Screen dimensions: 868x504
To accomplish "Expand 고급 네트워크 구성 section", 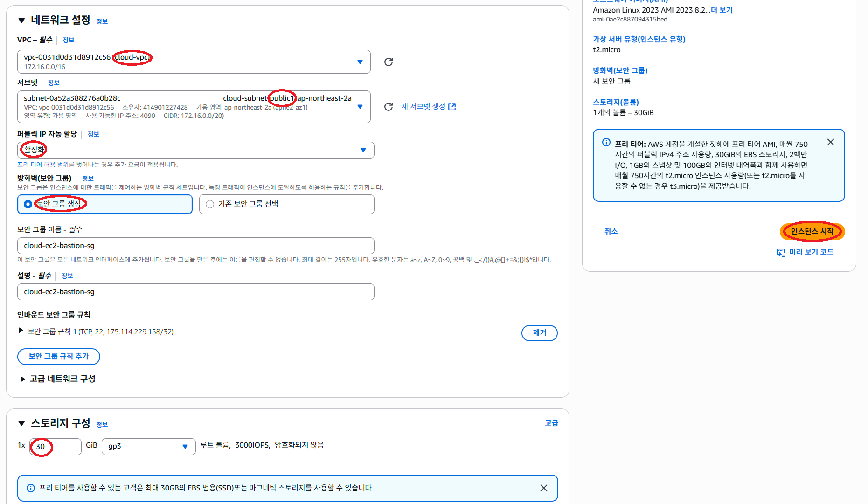I will pyautogui.click(x=22, y=379).
